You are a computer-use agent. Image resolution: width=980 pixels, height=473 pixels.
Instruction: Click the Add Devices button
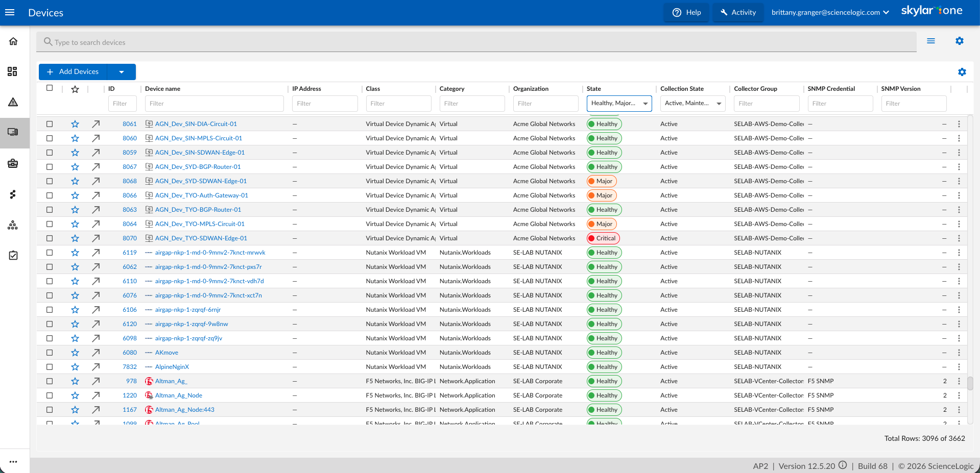(73, 72)
